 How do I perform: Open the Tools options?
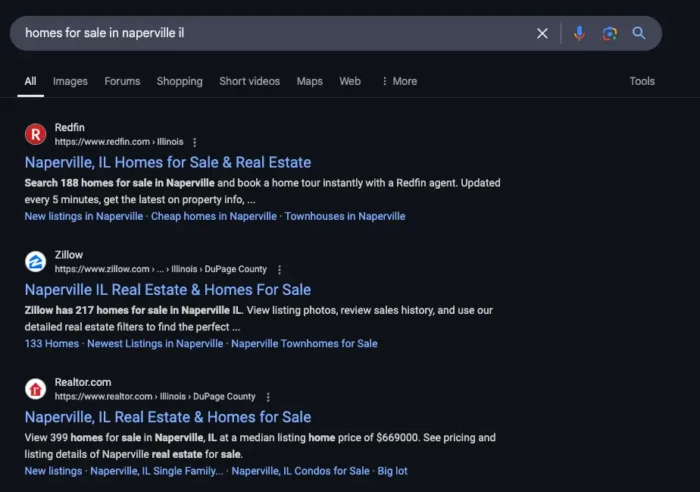click(x=642, y=81)
